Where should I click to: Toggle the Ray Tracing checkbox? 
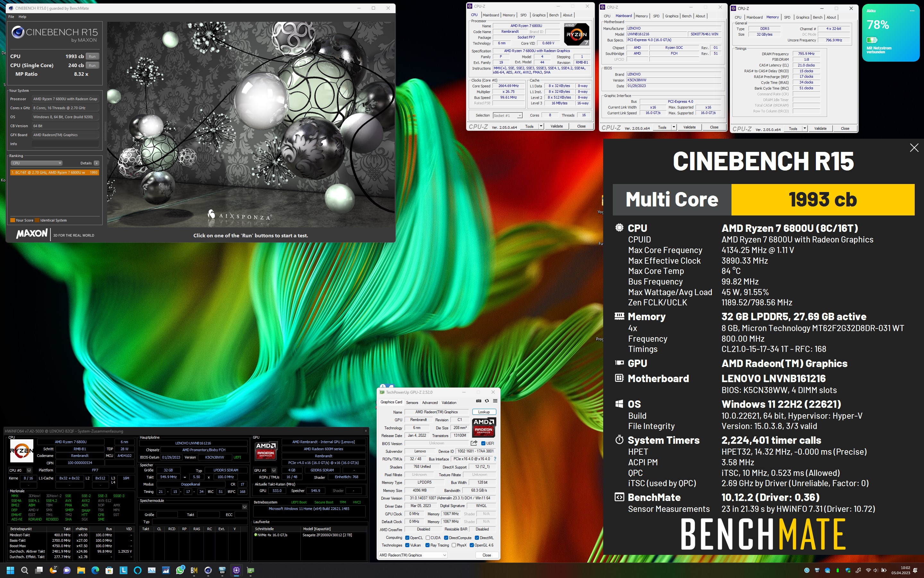click(428, 545)
